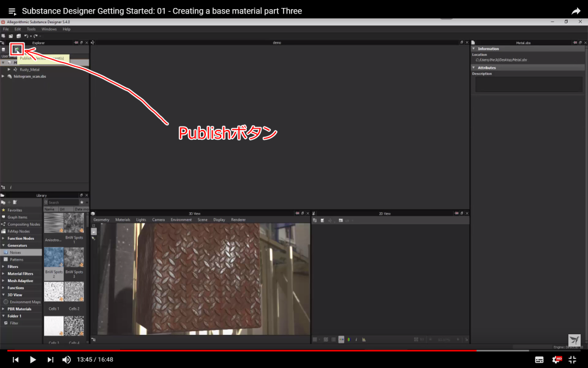Open the Undo history dropdown arrow
588x368 pixels.
click(31, 36)
